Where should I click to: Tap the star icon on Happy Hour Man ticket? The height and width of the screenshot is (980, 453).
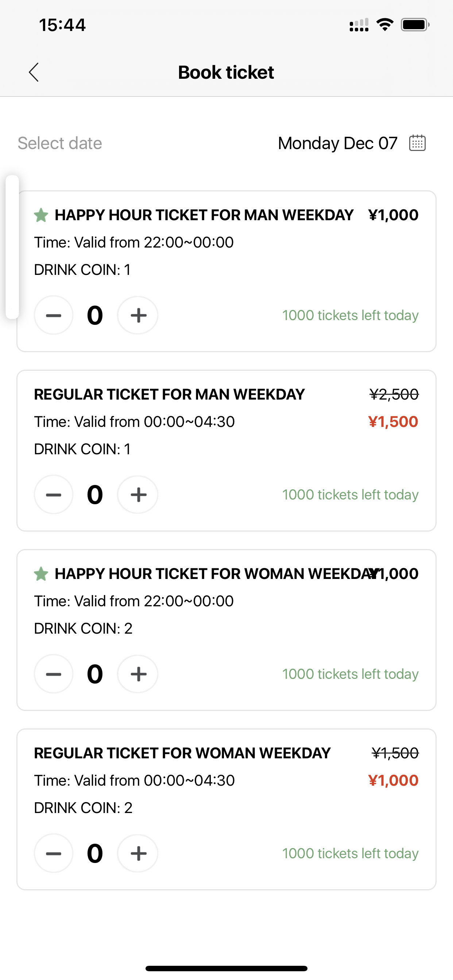point(41,215)
